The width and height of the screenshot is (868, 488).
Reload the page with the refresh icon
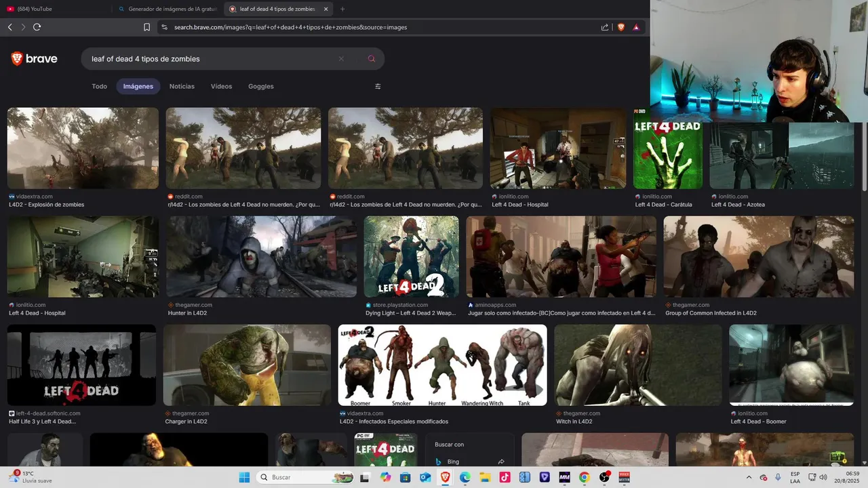37,27
